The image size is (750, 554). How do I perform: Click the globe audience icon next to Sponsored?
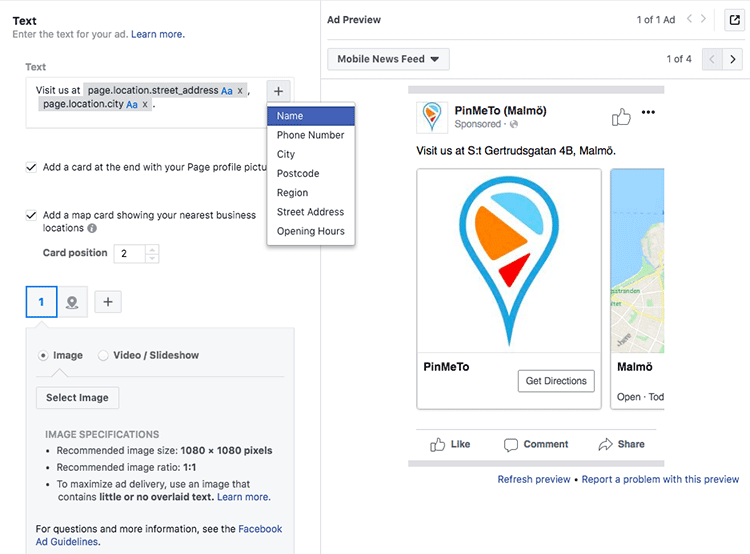point(514,124)
